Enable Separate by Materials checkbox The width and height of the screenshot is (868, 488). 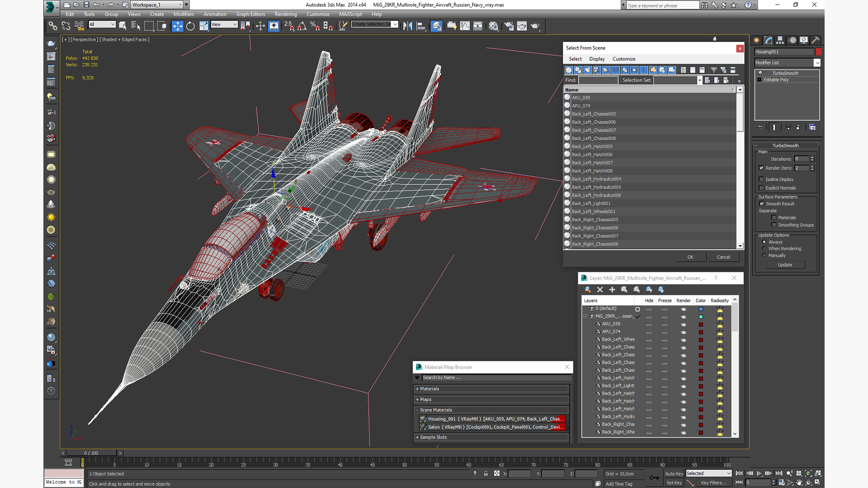coord(774,218)
